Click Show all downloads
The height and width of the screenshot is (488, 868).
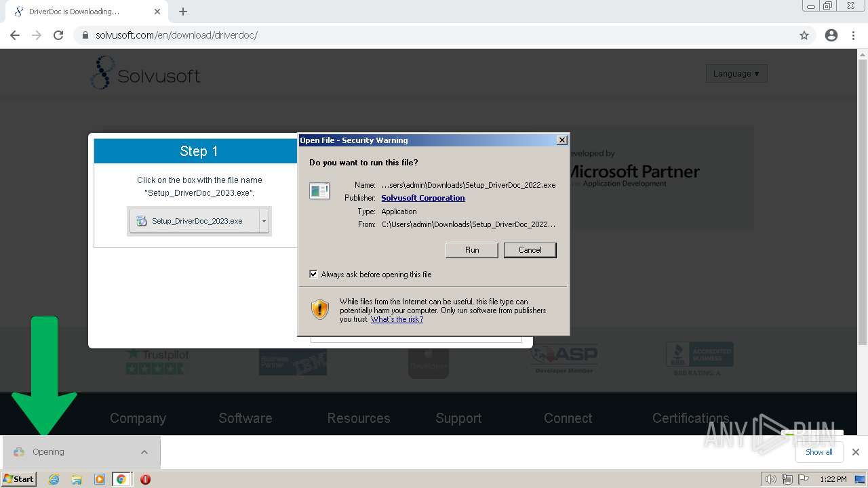pos(818,452)
